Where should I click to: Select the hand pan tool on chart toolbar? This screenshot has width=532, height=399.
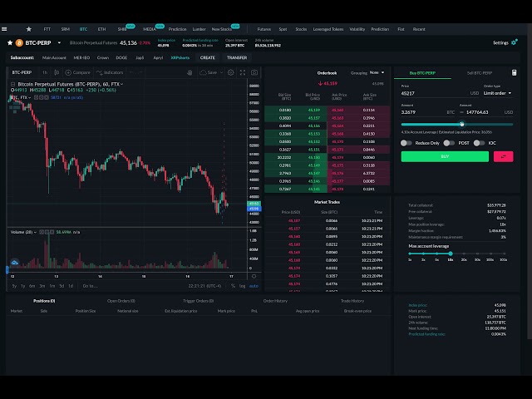[190, 72]
